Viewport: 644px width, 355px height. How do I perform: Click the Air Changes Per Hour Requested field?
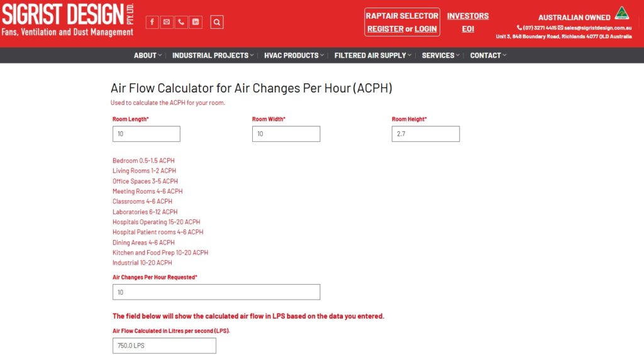pos(216,292)
